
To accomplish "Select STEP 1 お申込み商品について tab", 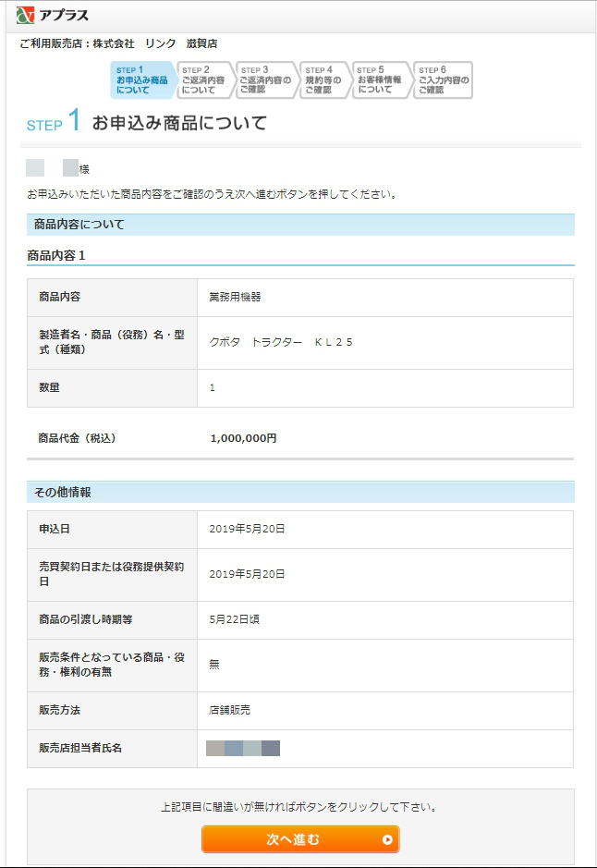I will point(141,80).
